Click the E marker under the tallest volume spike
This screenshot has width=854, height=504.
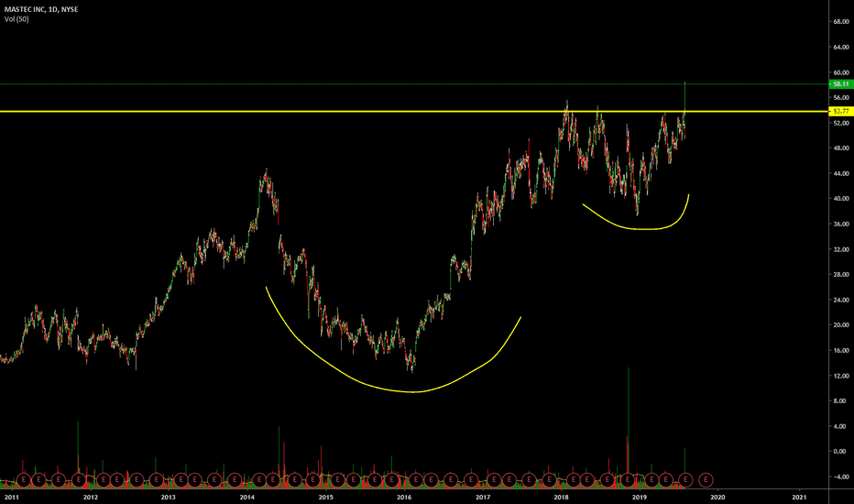628,480
